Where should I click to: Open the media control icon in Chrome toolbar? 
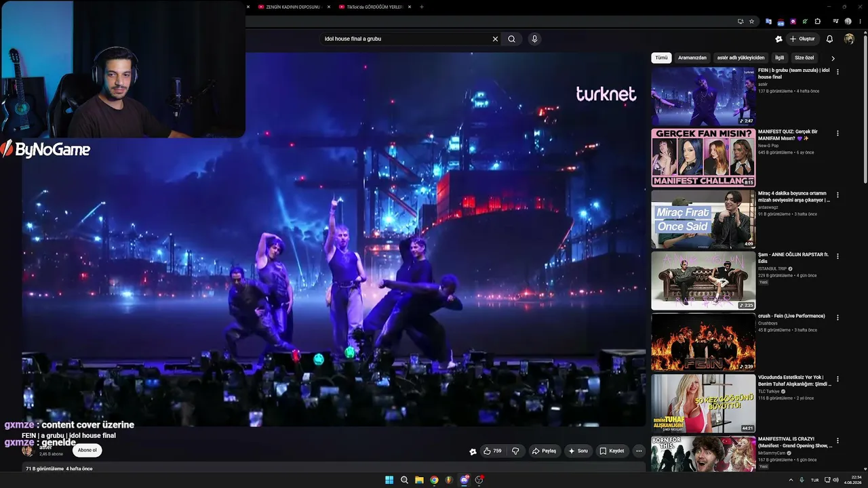(835, 21)
